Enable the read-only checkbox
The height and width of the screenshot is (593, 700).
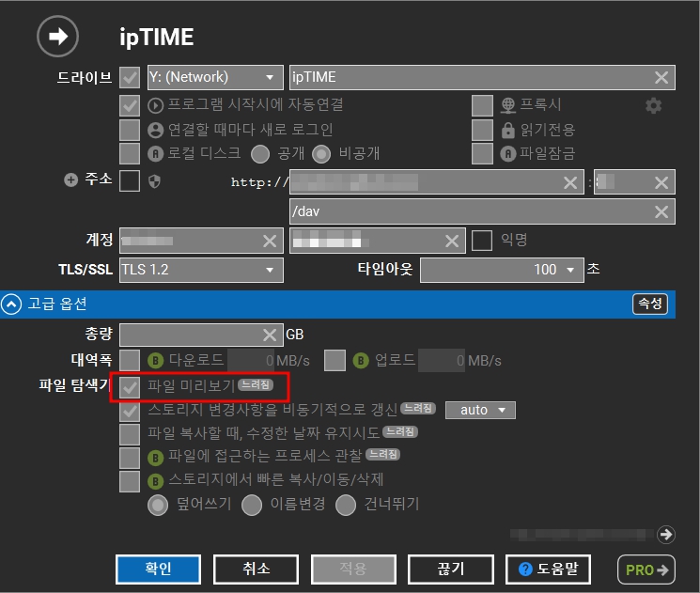click(x=482, y=130)
